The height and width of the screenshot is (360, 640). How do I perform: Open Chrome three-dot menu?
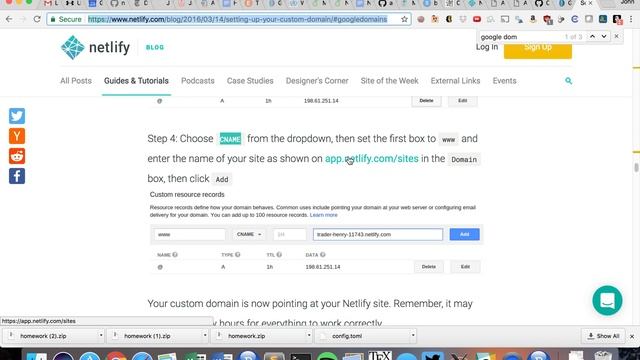click(x=631, y=19)
